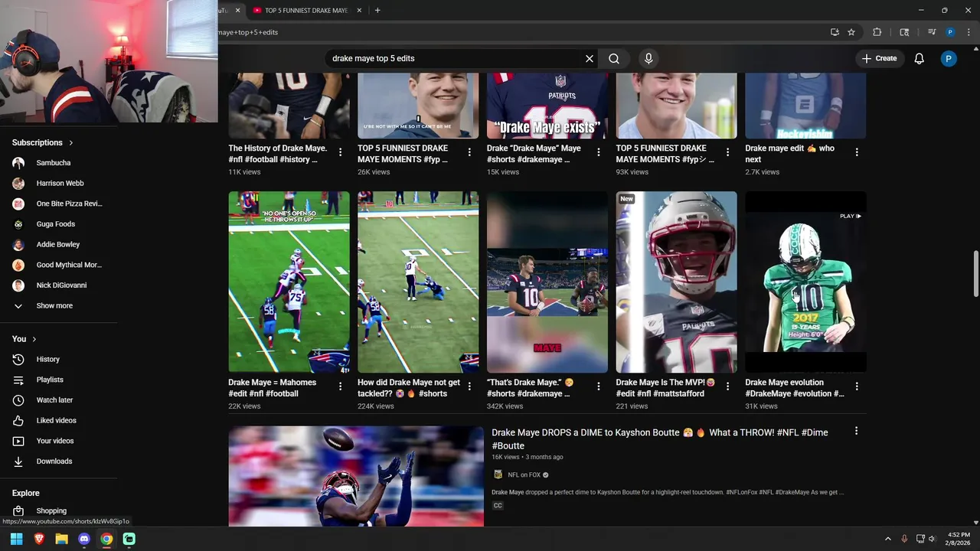Open Brave browser from taskbar
Screen dimensions: 980x551
[x=39, y=539]
